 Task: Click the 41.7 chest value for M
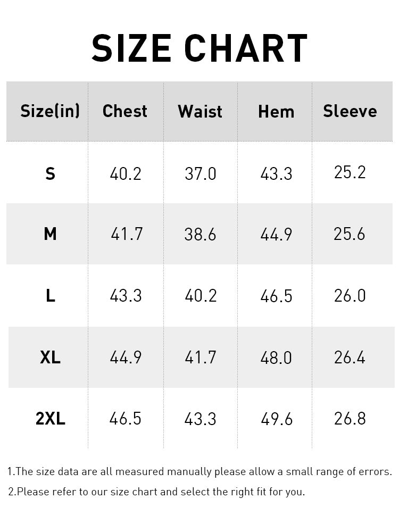tap(127, 234)
